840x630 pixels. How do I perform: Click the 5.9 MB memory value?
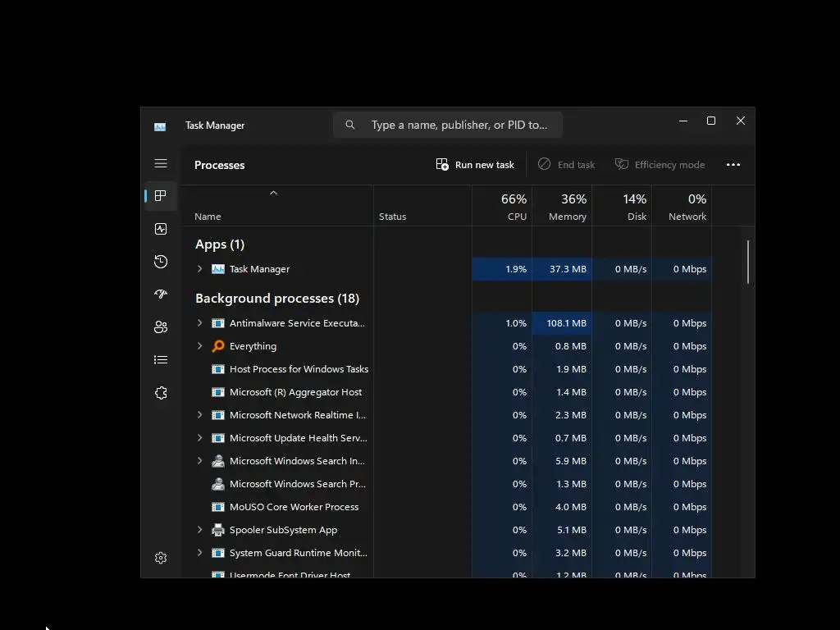[x=571, y=461]
